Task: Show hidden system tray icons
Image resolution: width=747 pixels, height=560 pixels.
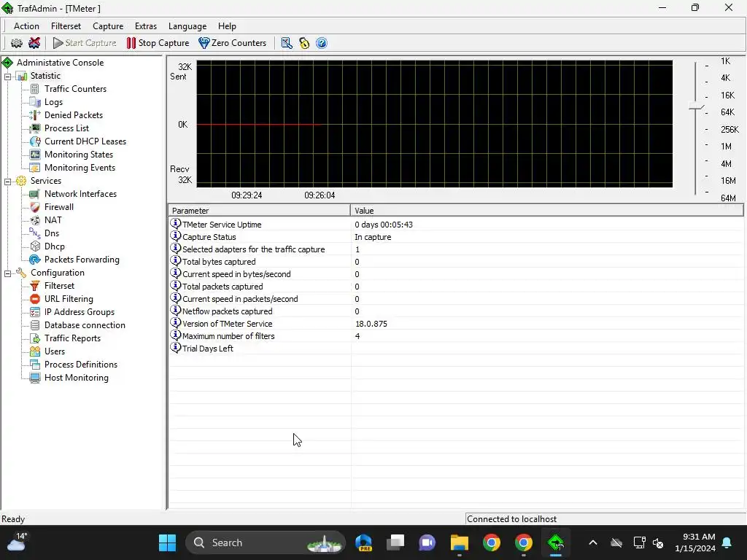Action: [593, 542]
